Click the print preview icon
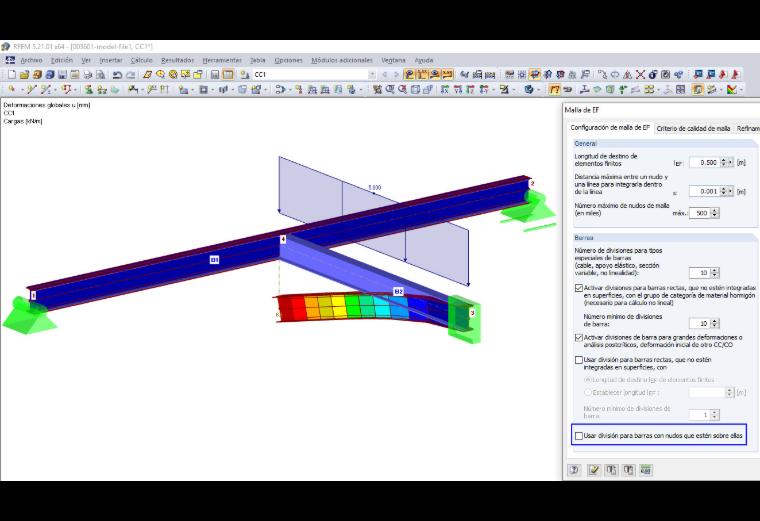 point(100,74)
